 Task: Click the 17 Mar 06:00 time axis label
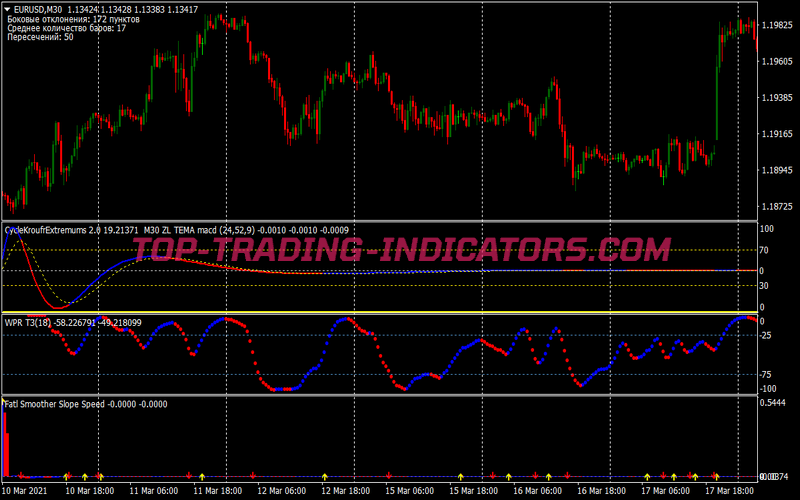tap(666, 490)
